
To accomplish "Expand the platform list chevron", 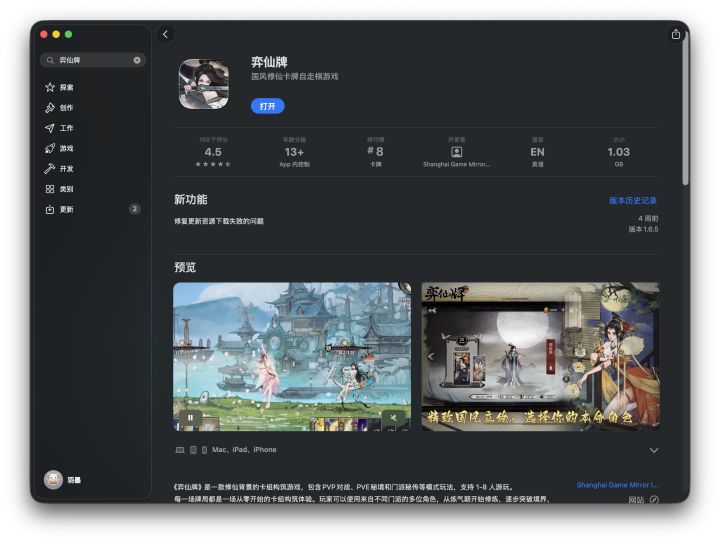I will (654, 450).
